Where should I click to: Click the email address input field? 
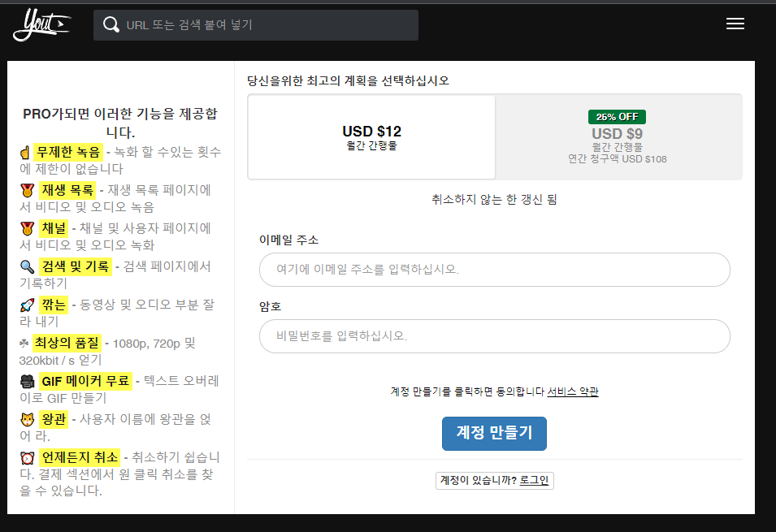(494, 270)
